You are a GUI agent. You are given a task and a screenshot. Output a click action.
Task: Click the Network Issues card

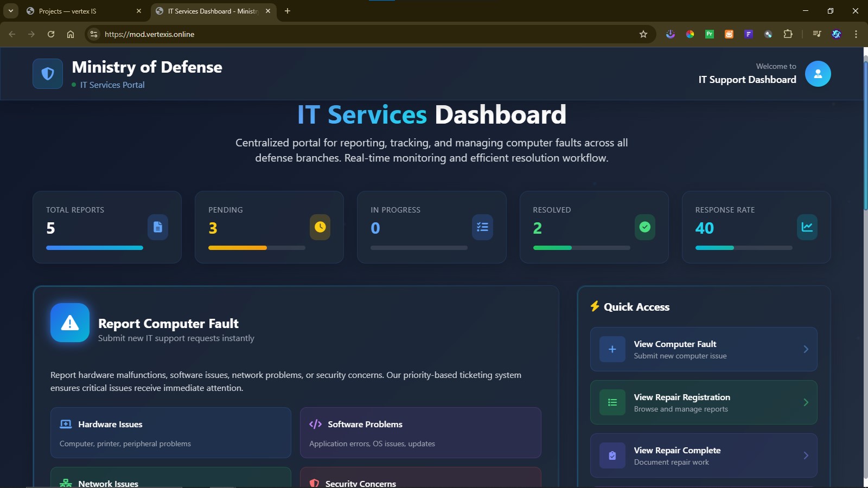point(170,480)
